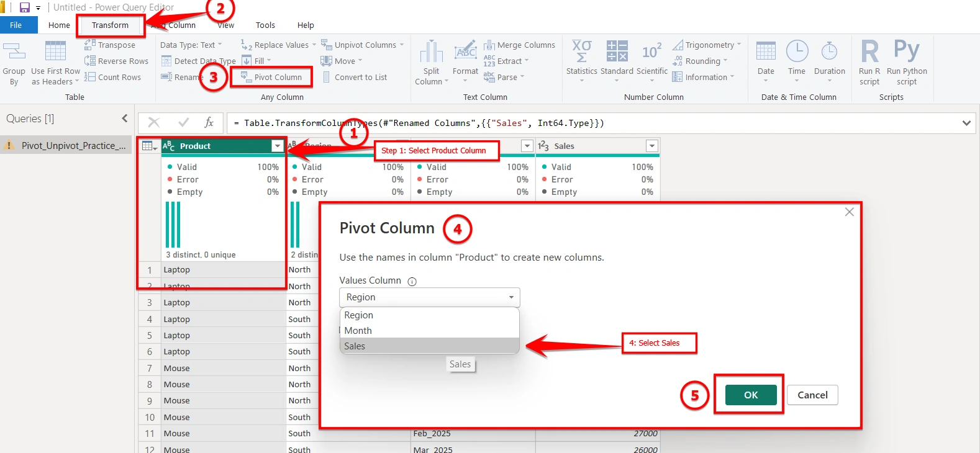Open the Unpivot Columns dropdown

pyautogui.click(x=363, y=45)
